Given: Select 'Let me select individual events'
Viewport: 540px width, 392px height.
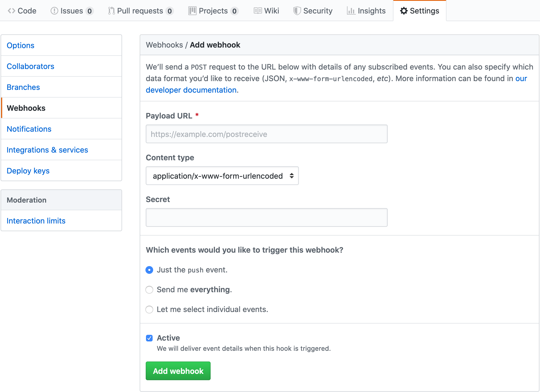Looking at the screenshot, I should (149, 310).
